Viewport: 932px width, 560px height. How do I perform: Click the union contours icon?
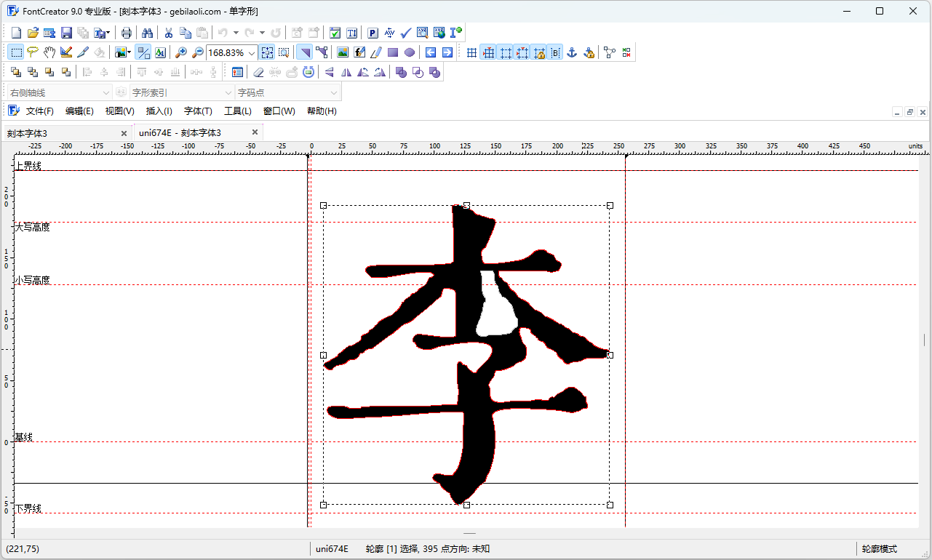click(x=401, y=72)
